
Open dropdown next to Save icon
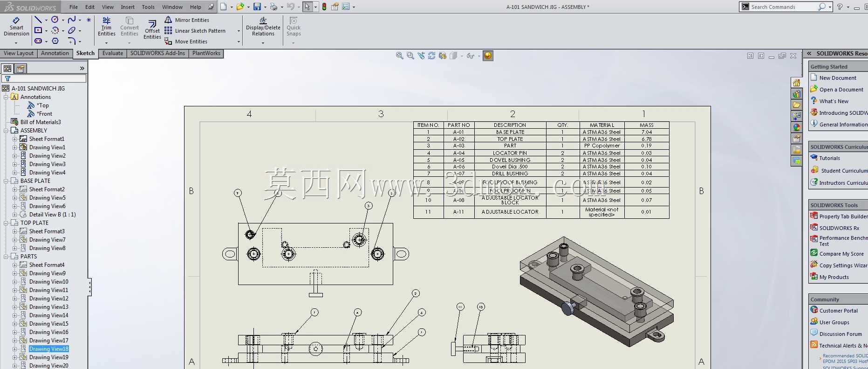point(265,7)
